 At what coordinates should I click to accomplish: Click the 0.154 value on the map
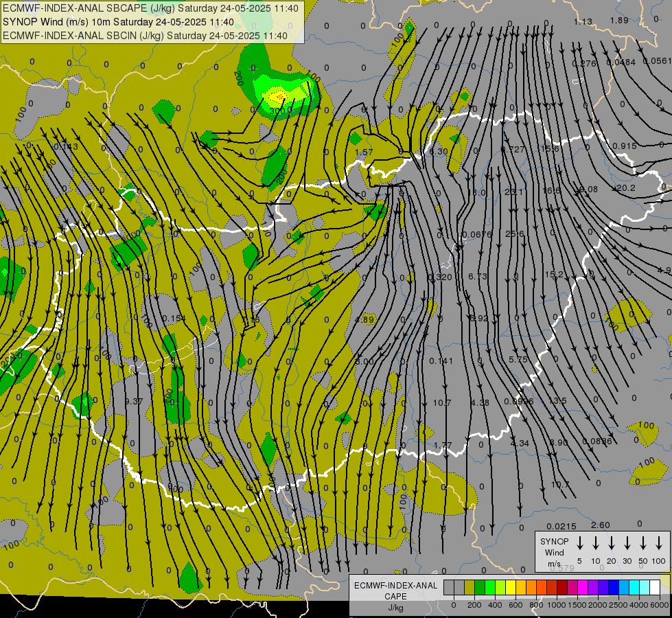(174, 318)
